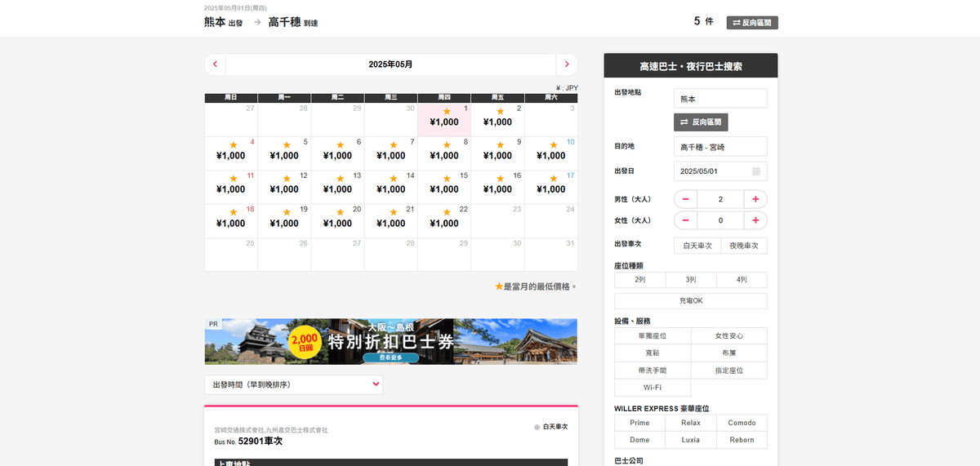
Task: Select May 18 calendar date
Action: [231, 221]
